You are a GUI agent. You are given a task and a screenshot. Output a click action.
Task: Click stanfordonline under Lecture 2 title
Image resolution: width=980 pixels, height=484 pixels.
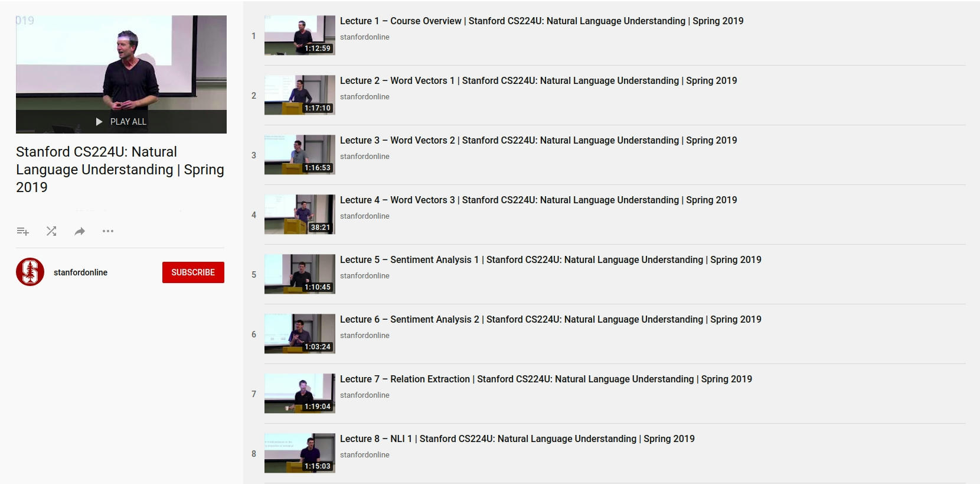coord(364,96)
